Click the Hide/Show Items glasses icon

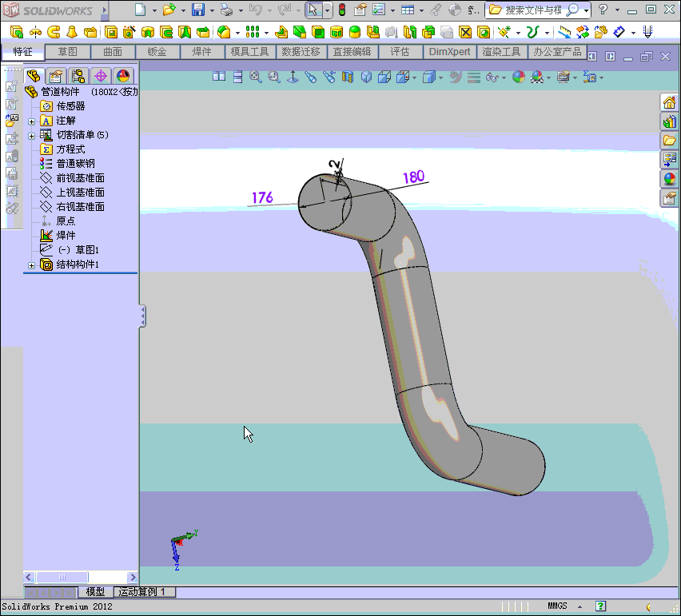click(x=492, y=77)
